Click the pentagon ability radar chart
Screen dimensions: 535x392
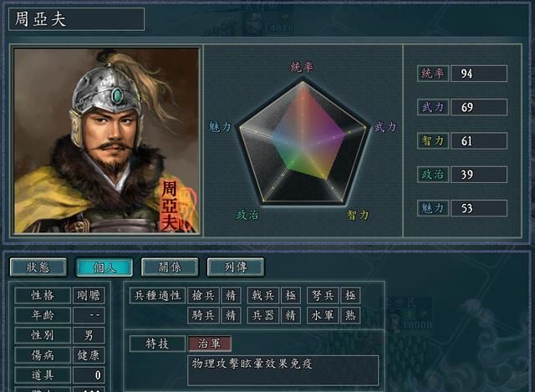click(303, 143)
